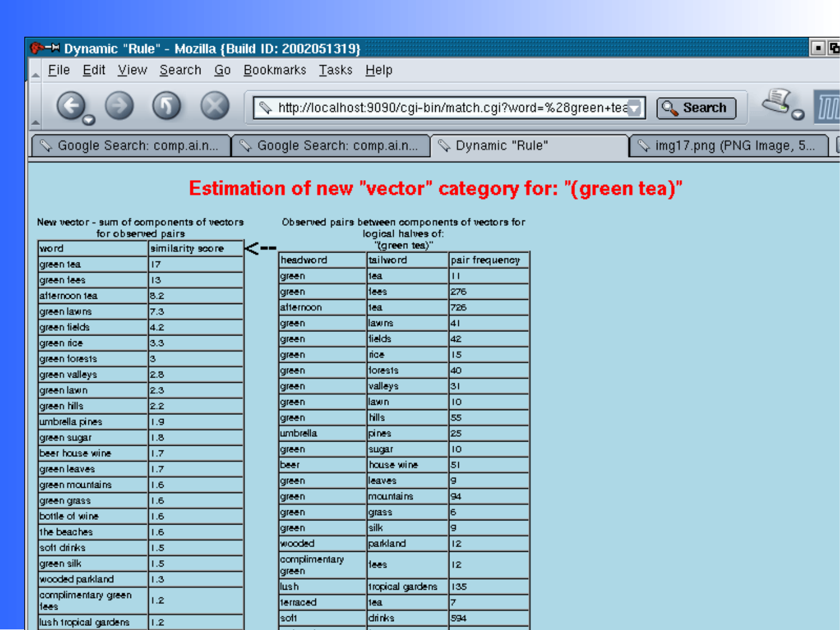Switch to the first Google Search tab
Image resolution: width=840 pixels, height=630 pixels.
(x=131, y=146)
